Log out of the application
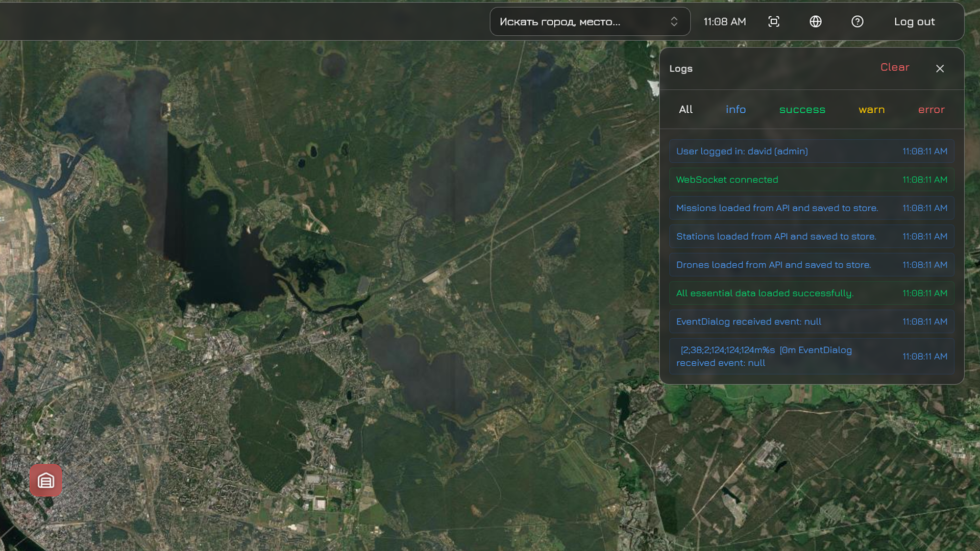This screenshot has width=980, height=551. (914, 21)
